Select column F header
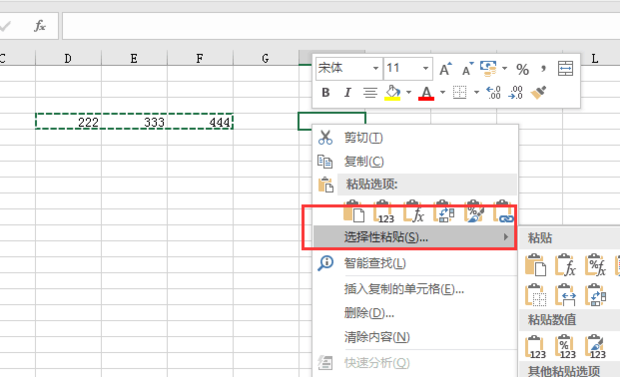 pyautogui.click(x=200, y=58)
